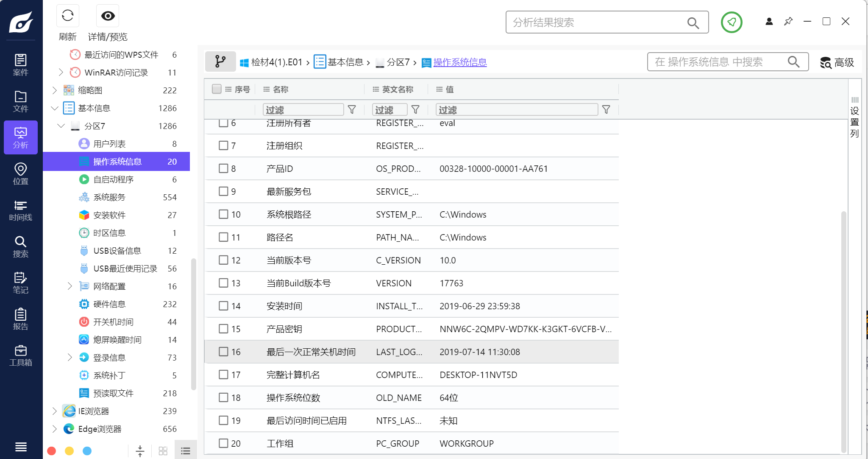
Task: Expand the Edge浏览器 tree node
Action: click(x=54, y=429)
